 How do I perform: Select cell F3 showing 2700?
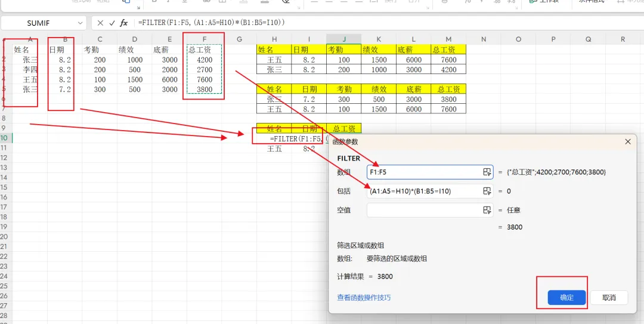click(205, 69)
